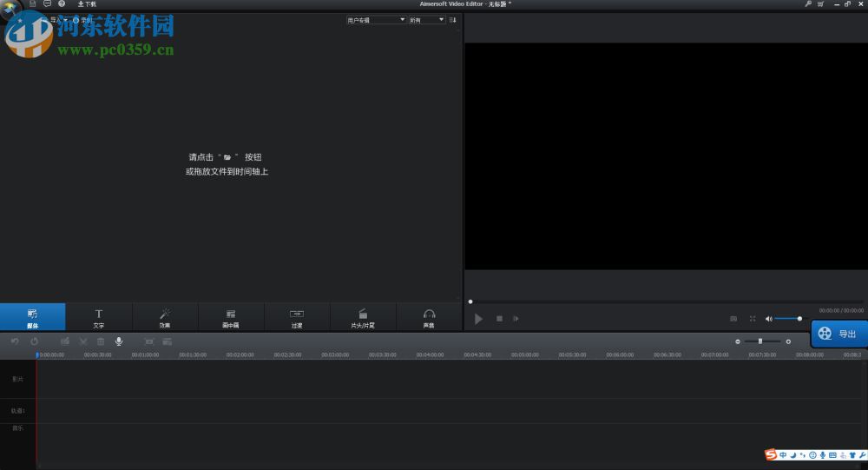This screenshot has height=470, width=868.
Task: Select the 片头/片尾 intro/credits tab
Action: [x=363, y=318]
